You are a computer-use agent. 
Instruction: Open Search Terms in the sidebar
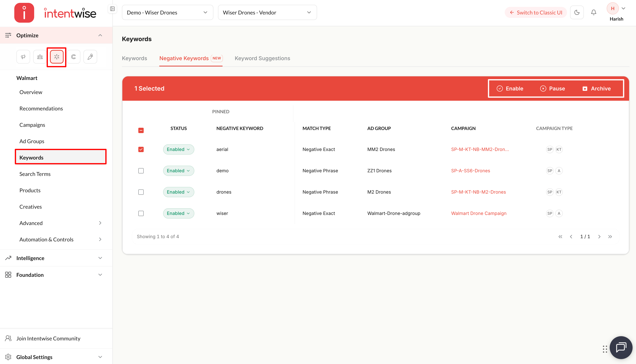35,174
